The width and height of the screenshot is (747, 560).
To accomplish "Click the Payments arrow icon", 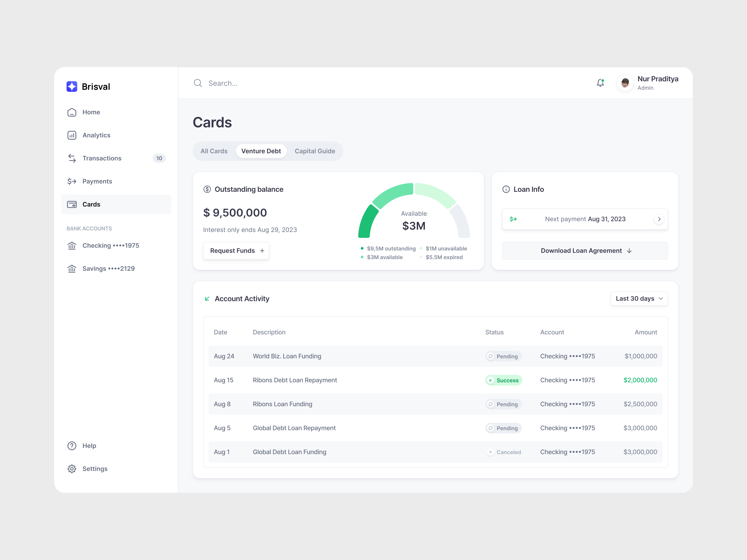I will coord(72,181).
